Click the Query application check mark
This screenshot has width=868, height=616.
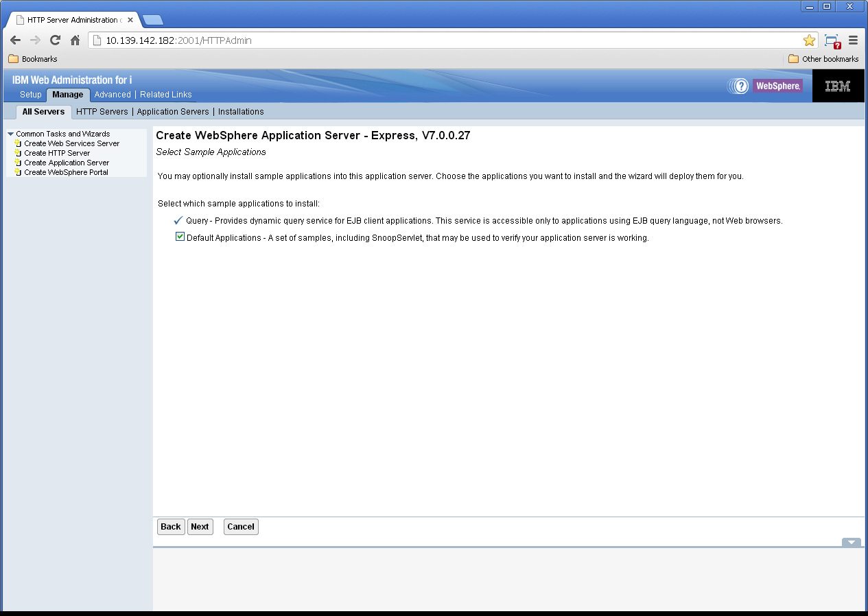(178, 221)
